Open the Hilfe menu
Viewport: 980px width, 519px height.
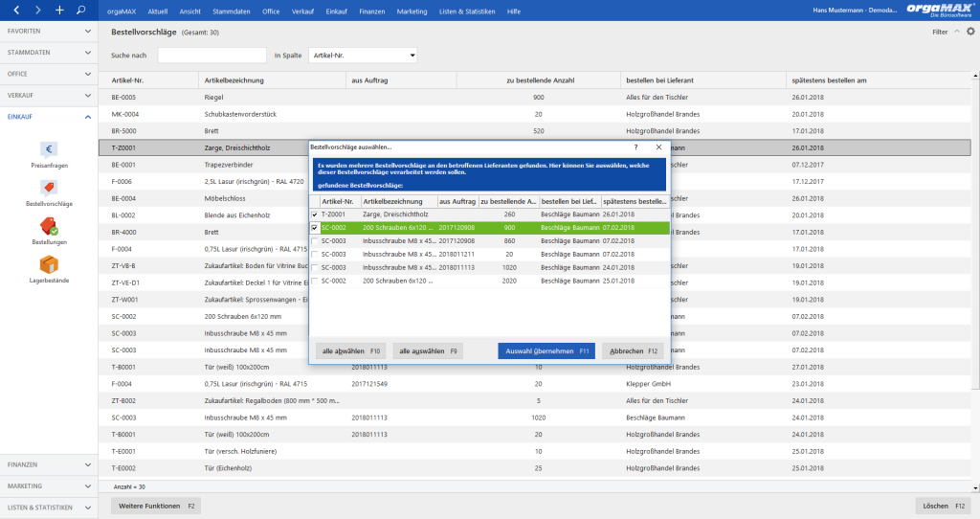pos(514,11)
